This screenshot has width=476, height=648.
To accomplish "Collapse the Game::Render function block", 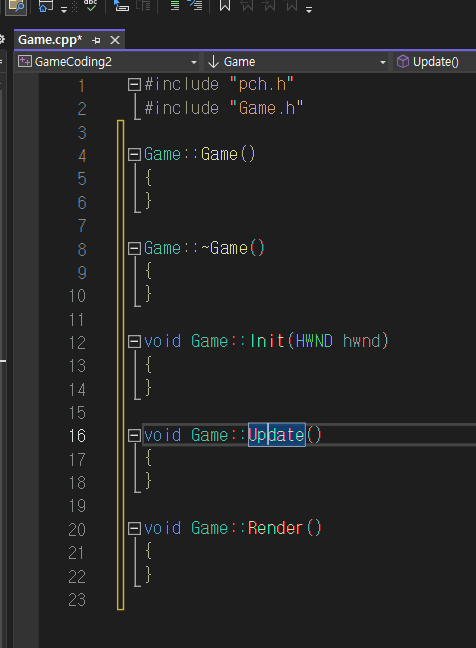I will (x=134, y=528).
